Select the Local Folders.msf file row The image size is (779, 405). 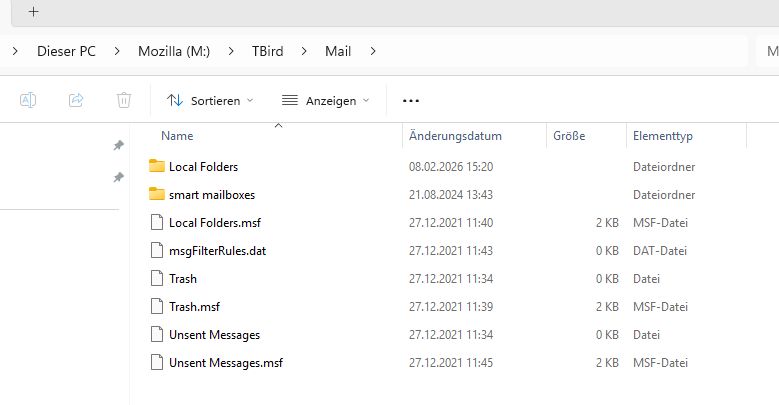tap(215, 222)
